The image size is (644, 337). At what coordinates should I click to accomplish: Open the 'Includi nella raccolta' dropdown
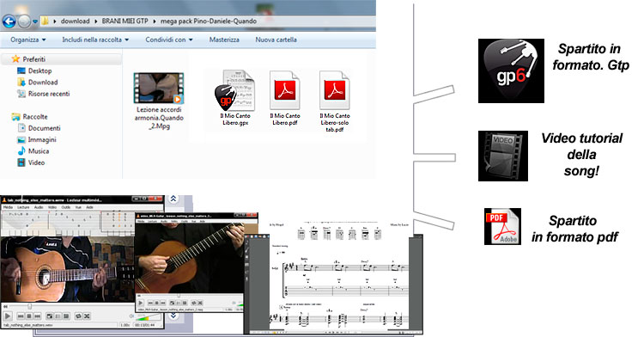tap(95, 40)
